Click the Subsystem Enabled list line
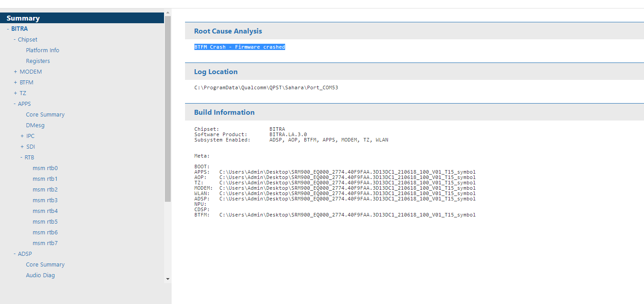 click(x=291, y=140)
